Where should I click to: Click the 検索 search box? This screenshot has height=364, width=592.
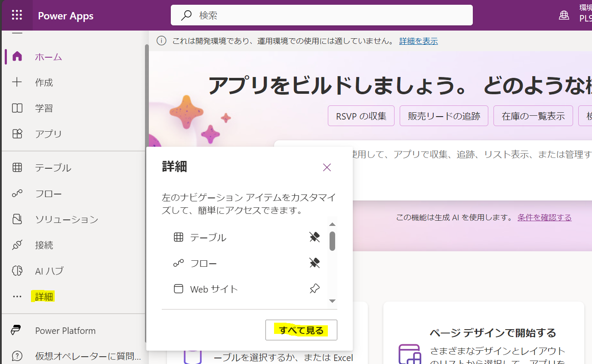point(322,15)
